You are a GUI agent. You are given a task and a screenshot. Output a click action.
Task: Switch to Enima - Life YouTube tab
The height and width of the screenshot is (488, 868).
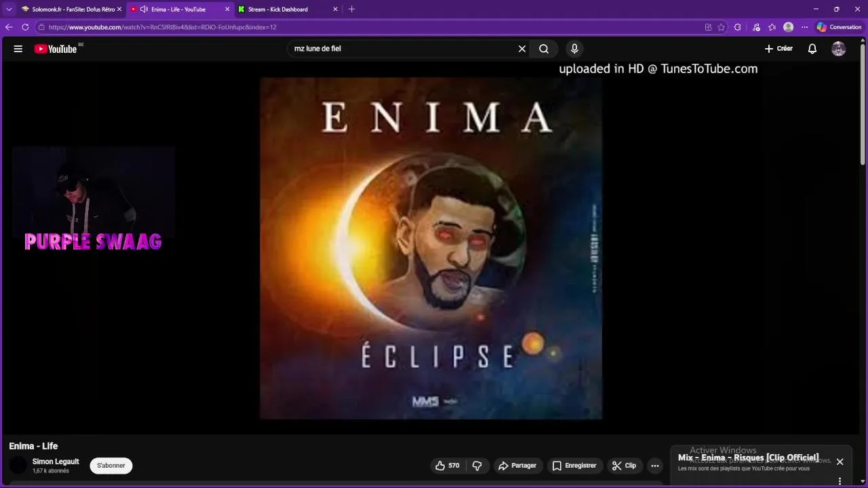(179, 9)
